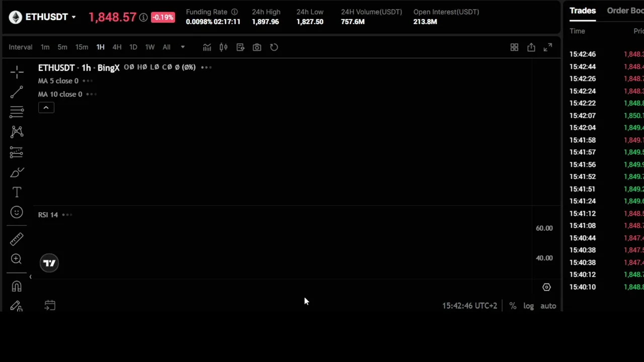Select the 1W interval
The image size is (644, 362).
pyautogui.click(x=149, y=47)
